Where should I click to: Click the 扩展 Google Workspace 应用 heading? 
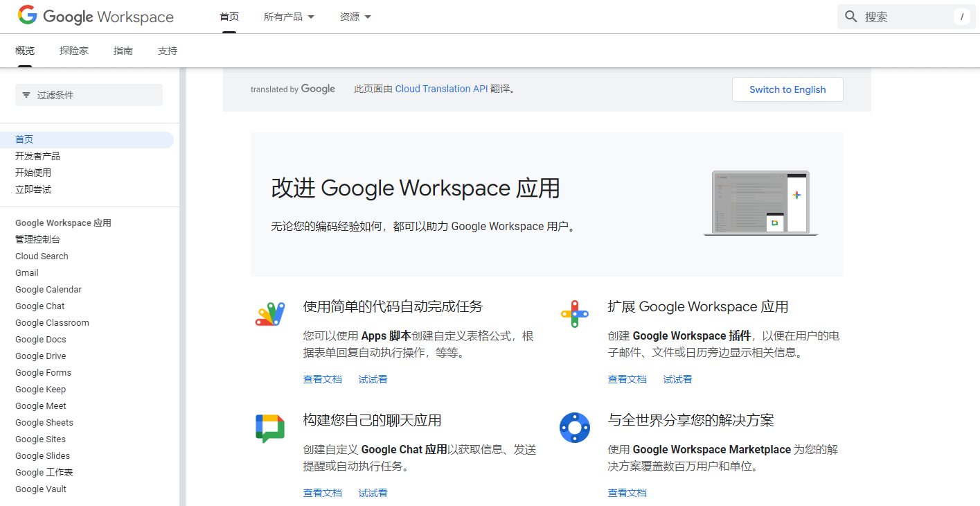pyautogui.click(x=698, y=306)
